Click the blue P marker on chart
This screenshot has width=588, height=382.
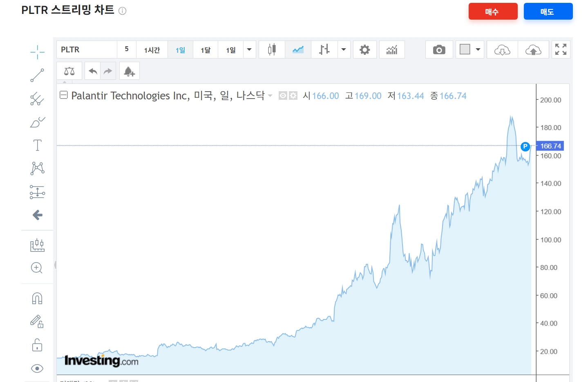(x=525, y=146)
